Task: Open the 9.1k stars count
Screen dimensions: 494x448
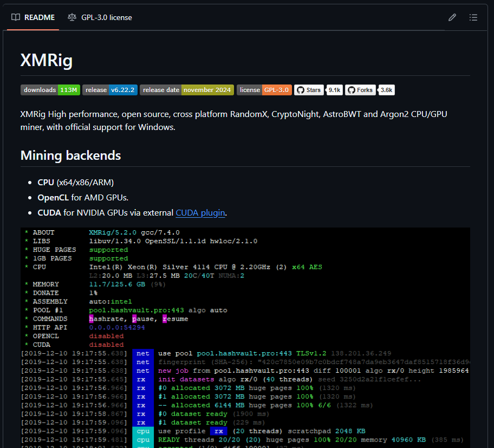Action: click(x=334, y=90)
